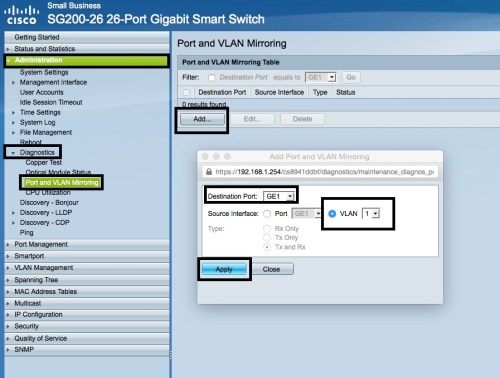
Task: Open the Destination Port GE1 dropdown
Action: 279,196
